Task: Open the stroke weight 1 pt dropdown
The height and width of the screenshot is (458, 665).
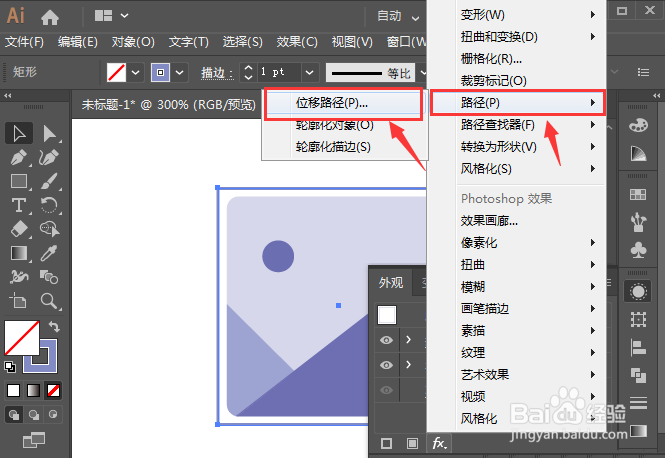Action: 310,73
